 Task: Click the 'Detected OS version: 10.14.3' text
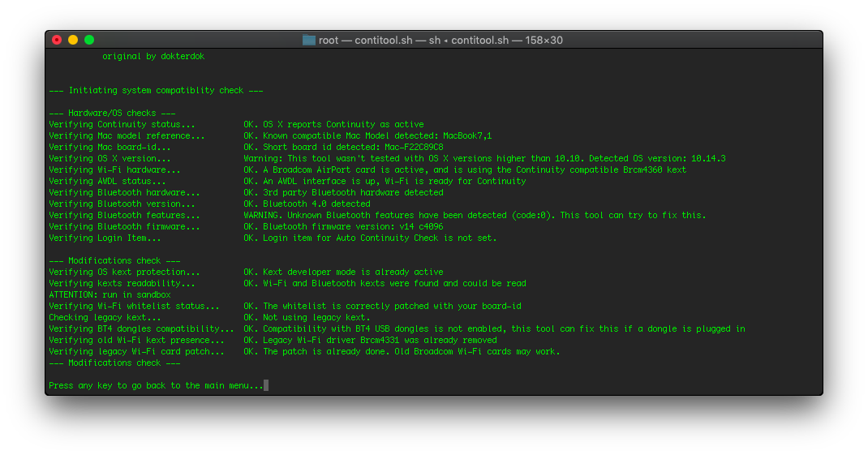tap(657, 158)
